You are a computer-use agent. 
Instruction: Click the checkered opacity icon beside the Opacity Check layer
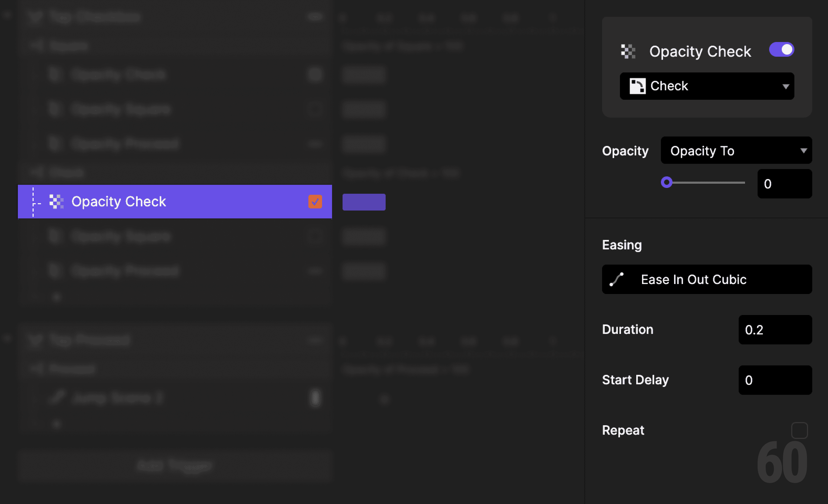[56, 201]
